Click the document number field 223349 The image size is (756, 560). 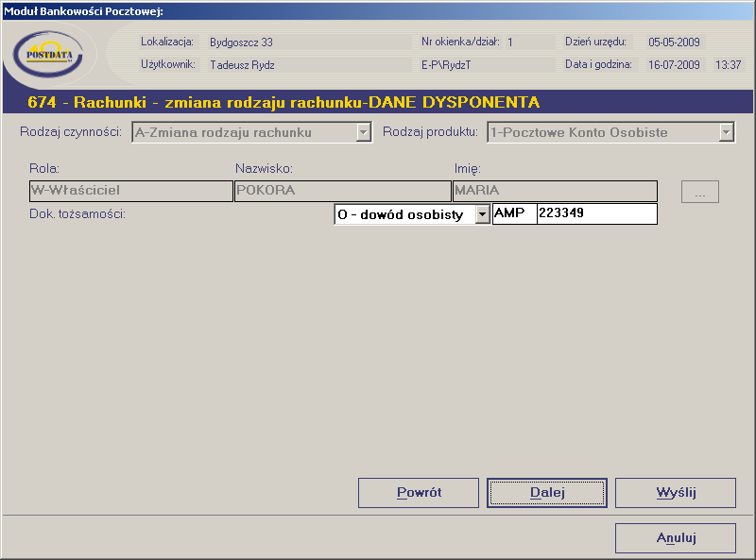pyautogui.click(x=597, y=214)
